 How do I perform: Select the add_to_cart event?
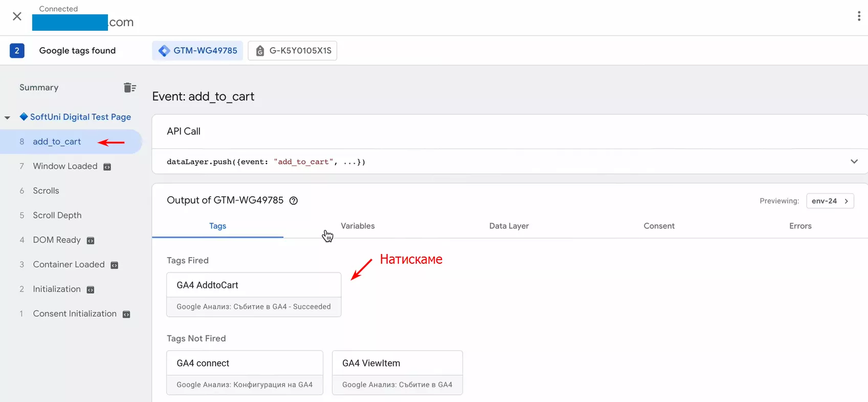(71, 142)
